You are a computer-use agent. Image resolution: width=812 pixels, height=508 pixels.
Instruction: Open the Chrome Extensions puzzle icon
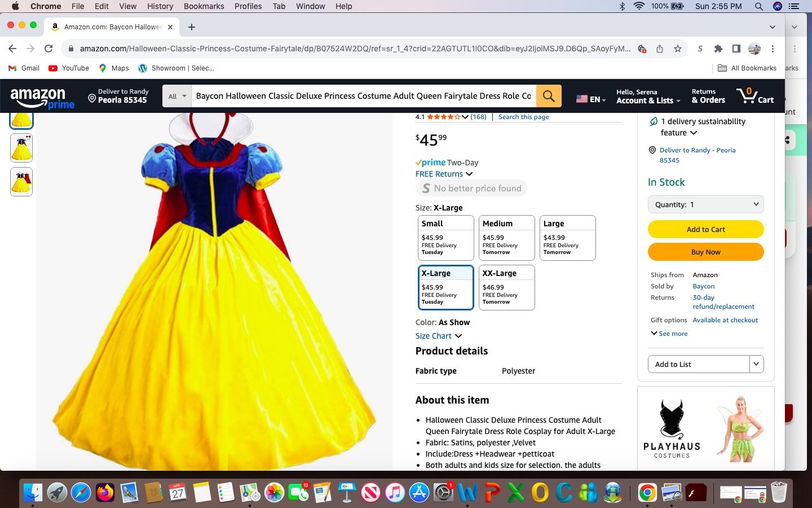pyautogui.click(x=718, y=49)
